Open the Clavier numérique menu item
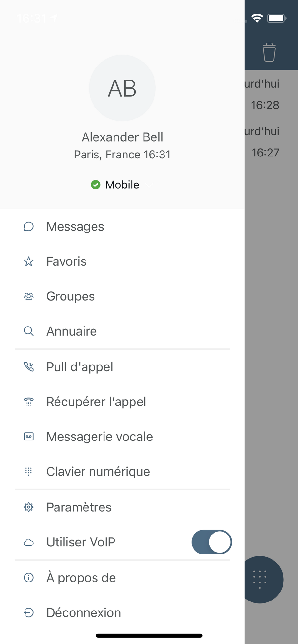The height and width of the screenshot is (644, 298). click(98, 472)
